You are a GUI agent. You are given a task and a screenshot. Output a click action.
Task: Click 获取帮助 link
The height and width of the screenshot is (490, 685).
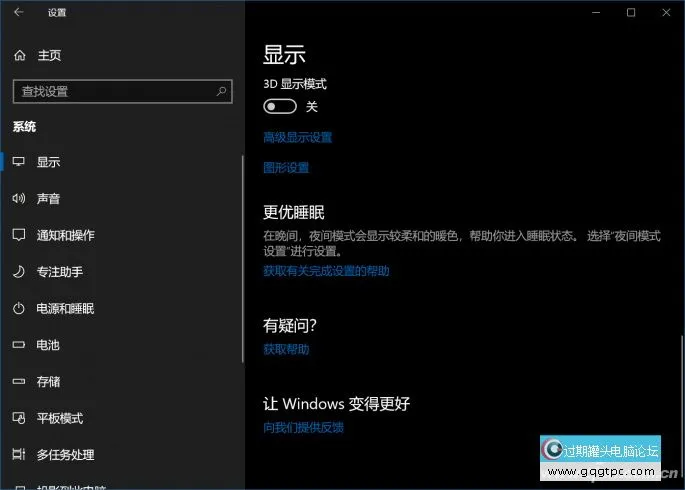pyautogui.click(x=286, y=349)
